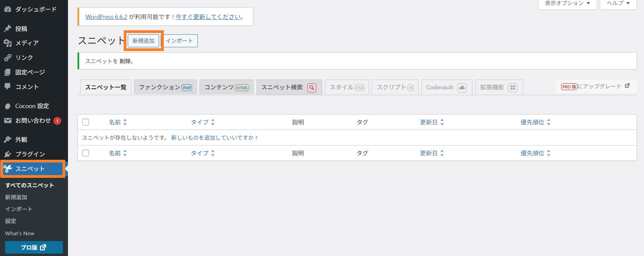This screenshot has height=256, width=644.
Task: Click the red magnifier icon on スニペット検索 tab
Action: tap(312, 88)
